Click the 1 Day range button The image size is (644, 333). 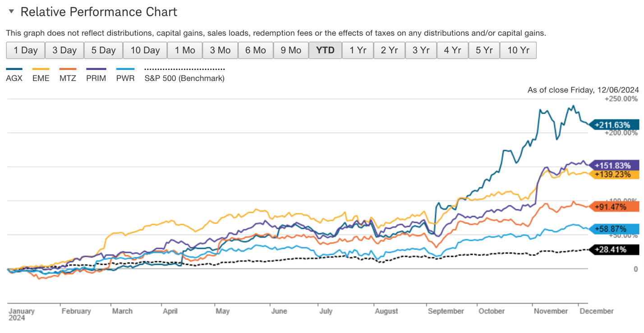(x=25, y=50)
